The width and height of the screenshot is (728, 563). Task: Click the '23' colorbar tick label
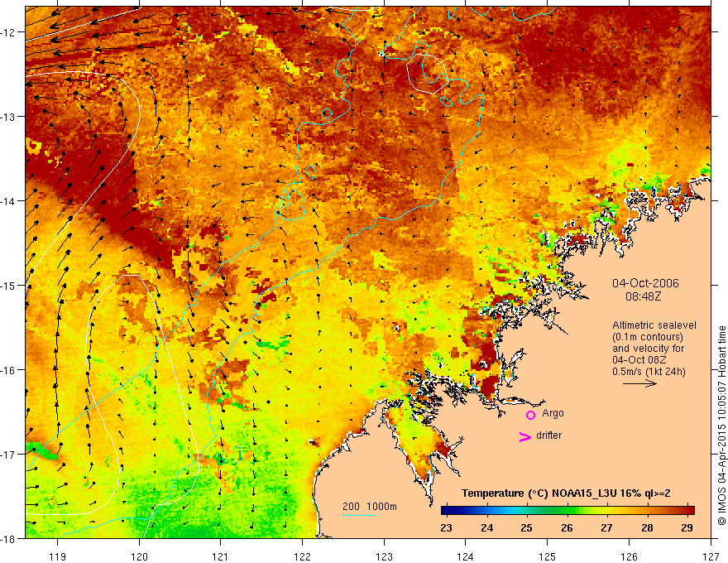[x=446, y=527]
